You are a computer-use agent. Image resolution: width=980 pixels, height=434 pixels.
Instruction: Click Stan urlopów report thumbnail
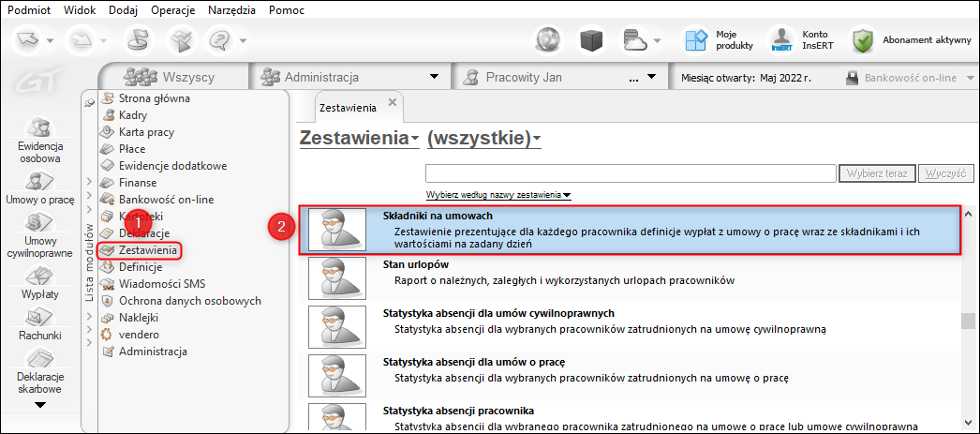click(x=337, y=279)
